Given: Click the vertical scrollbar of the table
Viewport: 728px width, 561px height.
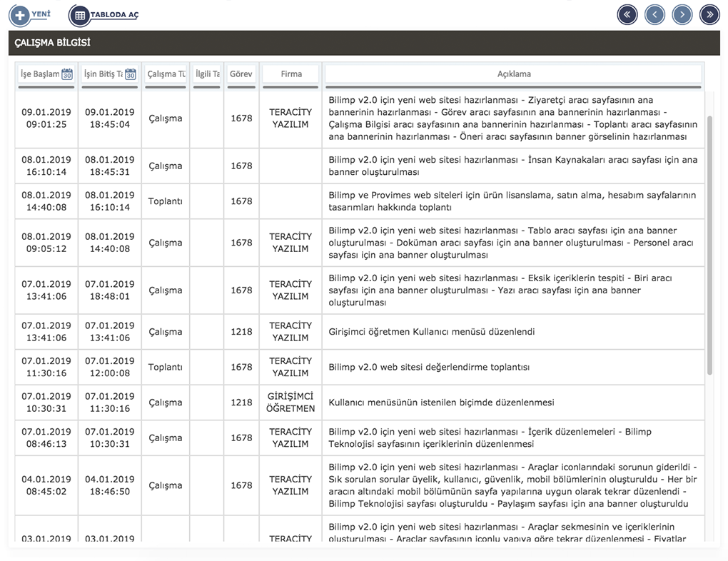Looking at the screenshot, I should 709,243.
